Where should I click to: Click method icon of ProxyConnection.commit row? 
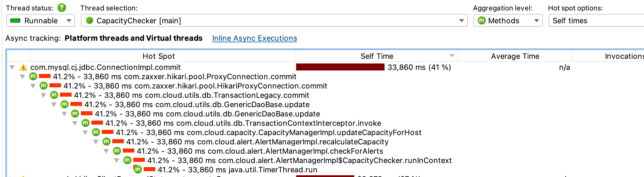pyautogui.click(x=33, y=77)
